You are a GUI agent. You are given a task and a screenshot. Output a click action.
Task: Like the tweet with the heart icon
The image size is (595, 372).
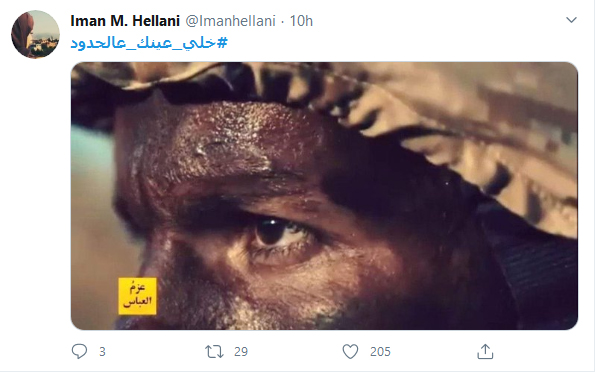(350, 352)
